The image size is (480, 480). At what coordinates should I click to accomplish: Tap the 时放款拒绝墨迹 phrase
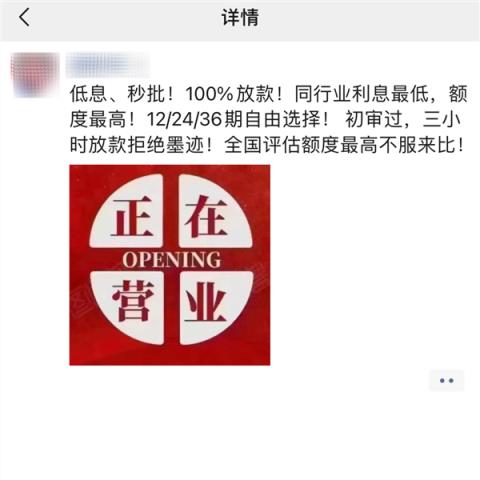[137, 145]
